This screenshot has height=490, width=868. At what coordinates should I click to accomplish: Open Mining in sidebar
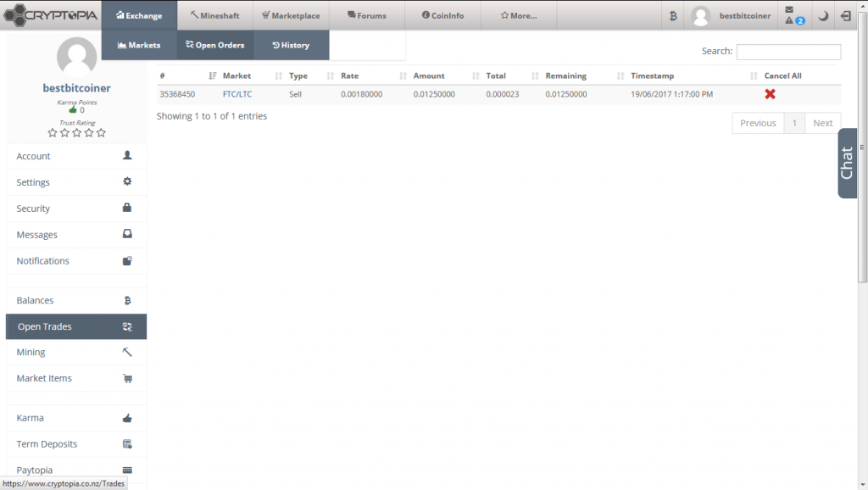(x=76, y=352)
